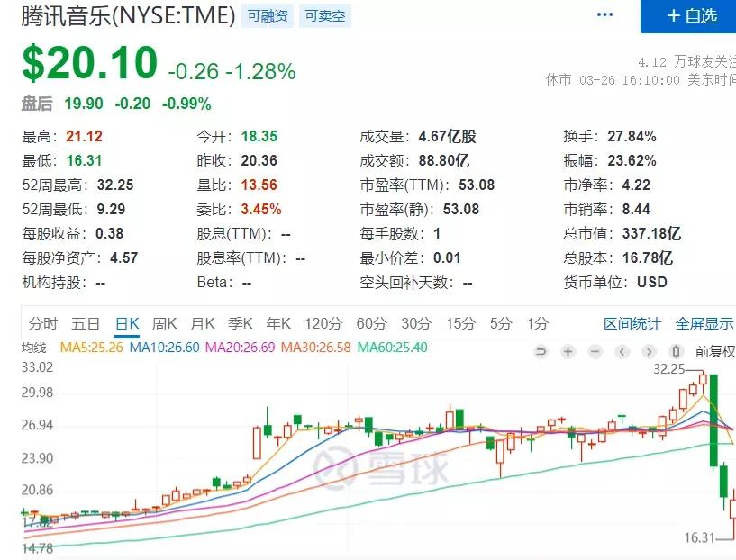This screenshot has width=736, height=560.
Task: Open the mobile/QR icon beside 前复权
Action: point(676,351)
